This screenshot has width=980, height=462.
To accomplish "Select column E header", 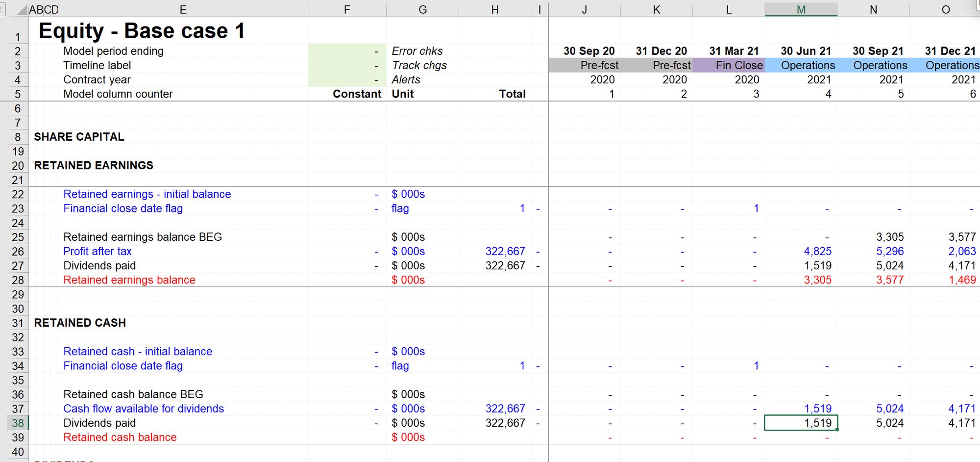I will [183, 9].
